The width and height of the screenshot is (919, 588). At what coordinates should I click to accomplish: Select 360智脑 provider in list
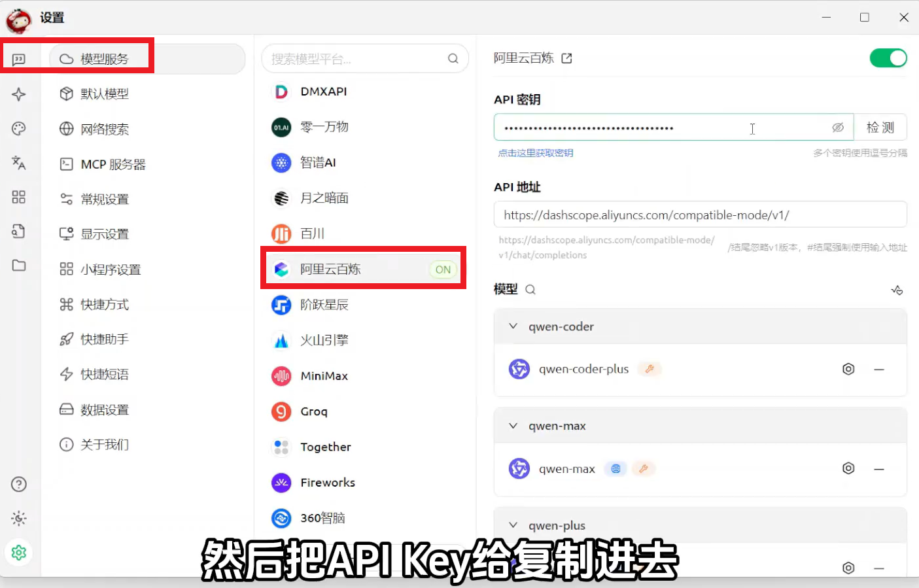point(364,518)
